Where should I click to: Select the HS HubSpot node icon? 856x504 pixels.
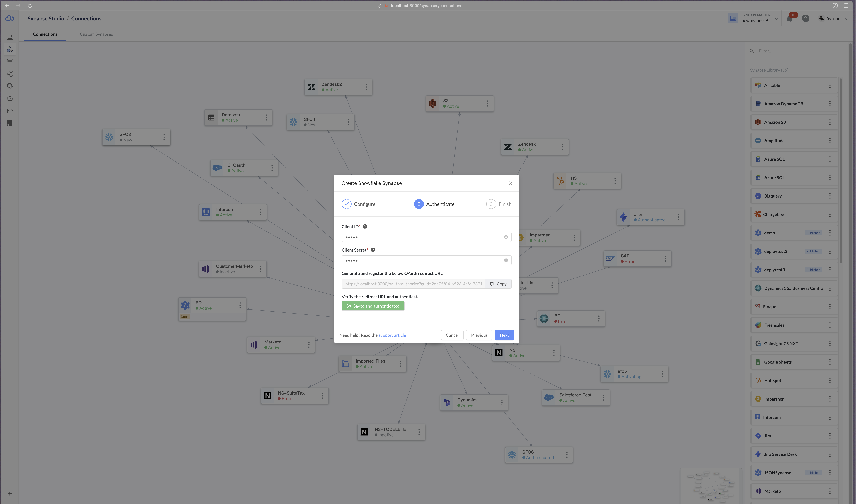click(560, 181)
